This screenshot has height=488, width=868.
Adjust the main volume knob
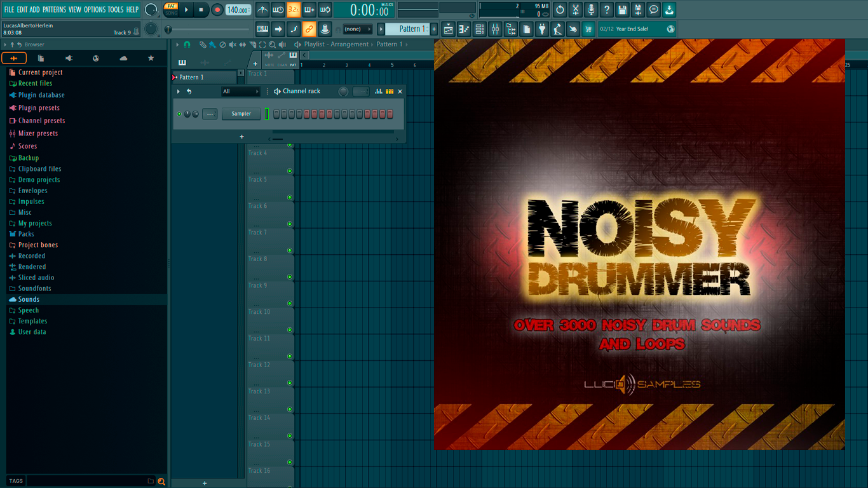click(151, 10)
